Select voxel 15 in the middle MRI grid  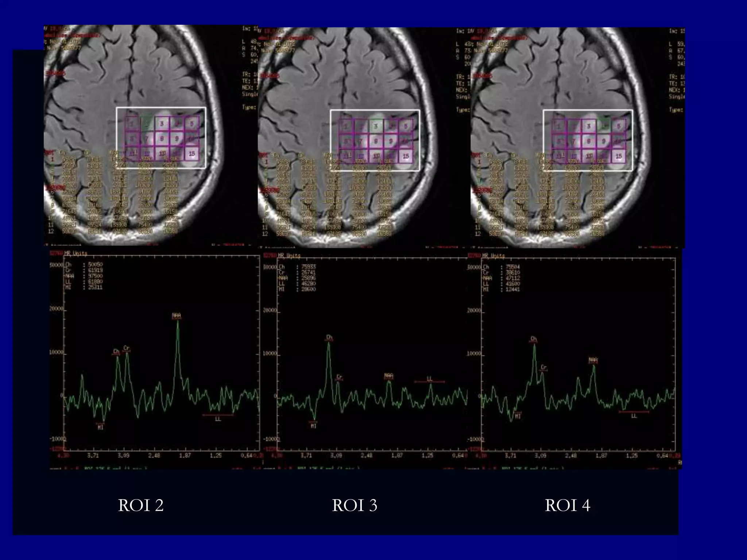(x=406, y=156)
